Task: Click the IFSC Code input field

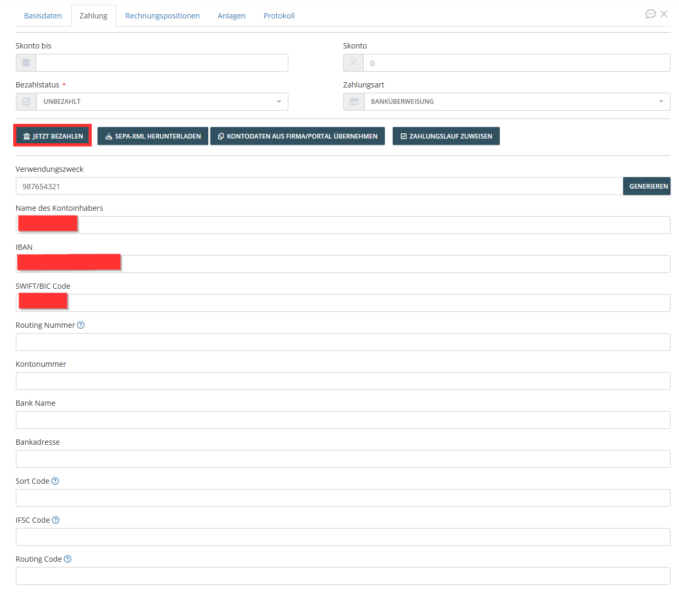Action: [343, 537]
